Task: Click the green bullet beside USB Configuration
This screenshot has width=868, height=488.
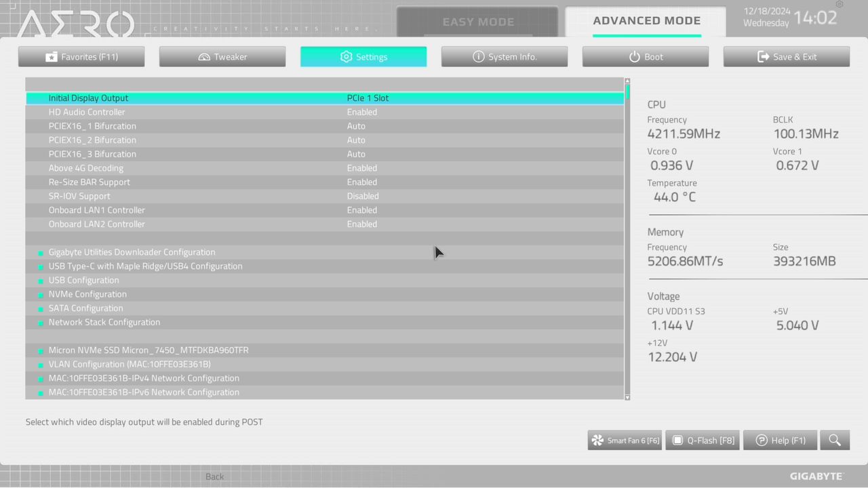Action: [x=41, y=281]
